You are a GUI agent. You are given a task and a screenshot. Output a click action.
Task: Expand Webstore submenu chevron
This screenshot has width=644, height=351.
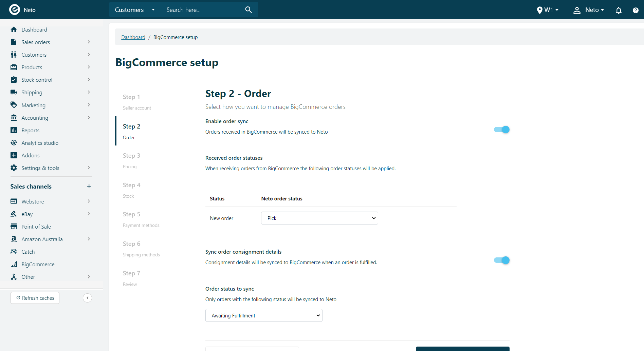tap(89, 201)
